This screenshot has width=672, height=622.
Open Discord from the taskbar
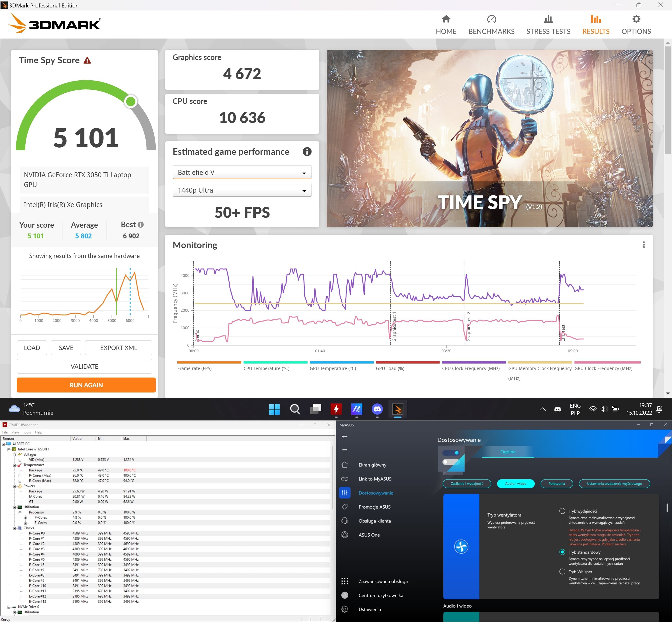coord(377,409)
